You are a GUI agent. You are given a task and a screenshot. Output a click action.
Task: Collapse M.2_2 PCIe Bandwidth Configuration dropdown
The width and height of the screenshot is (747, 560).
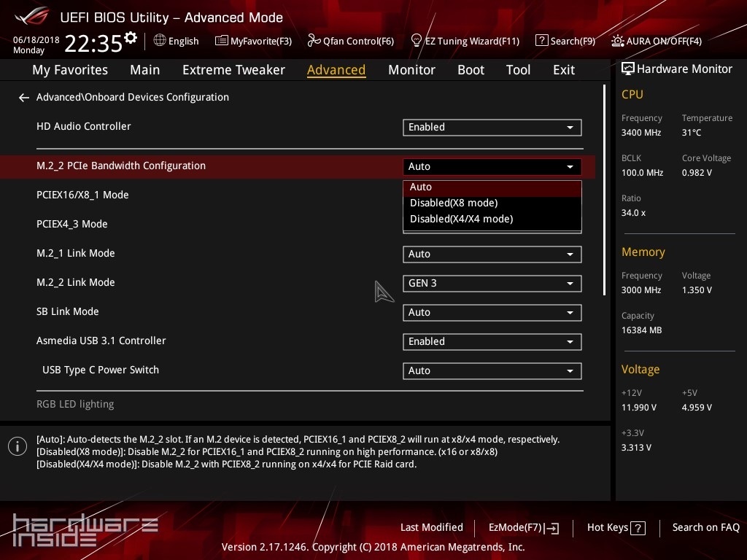coord(492,167)
